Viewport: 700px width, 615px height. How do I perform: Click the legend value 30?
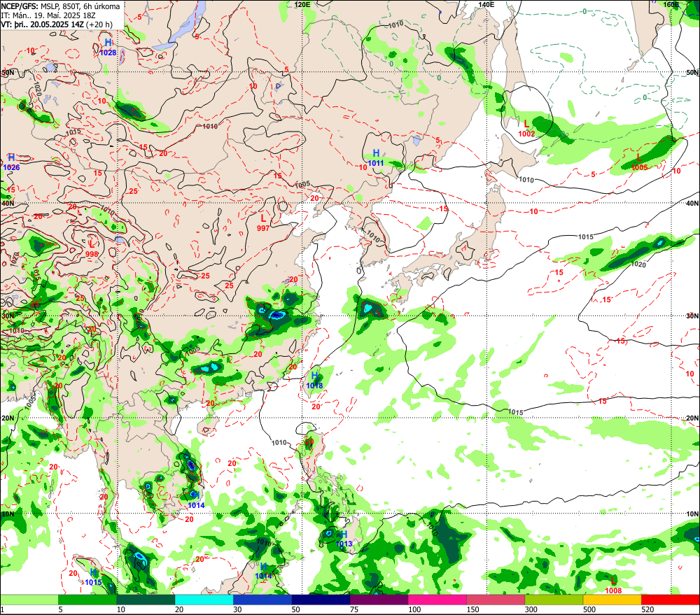coord(237,609)
